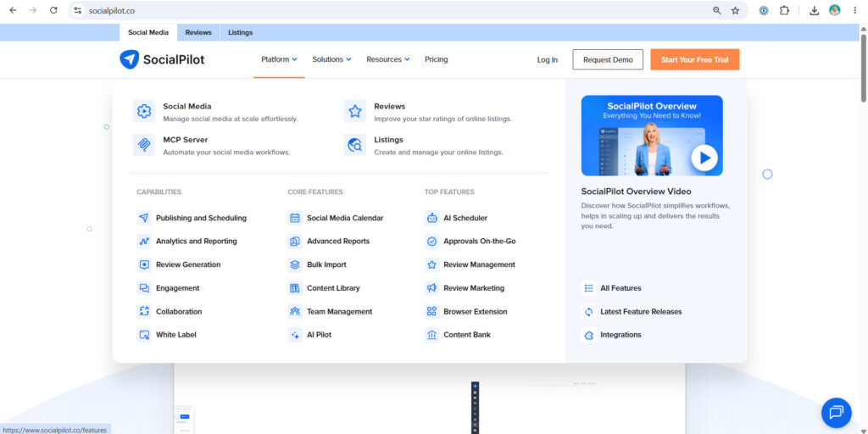Click the Advanced Reports icon
The image size is (868, 434).
click(295, 242)
